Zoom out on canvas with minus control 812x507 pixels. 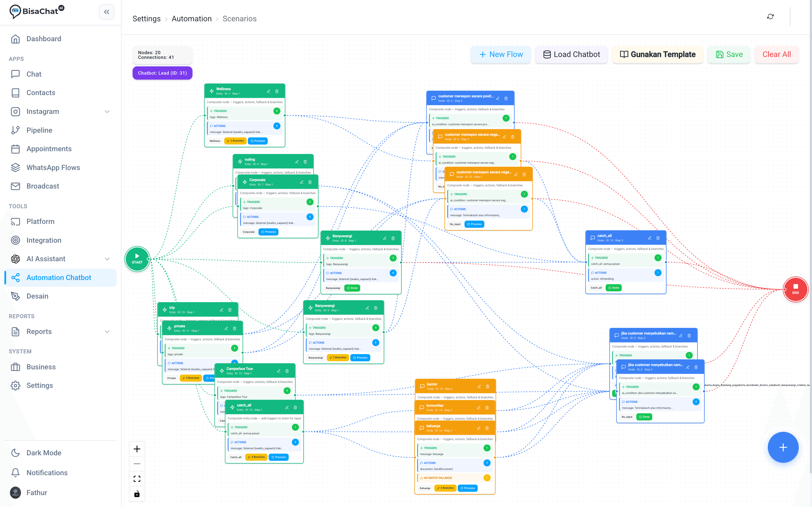tap(137, 464)
